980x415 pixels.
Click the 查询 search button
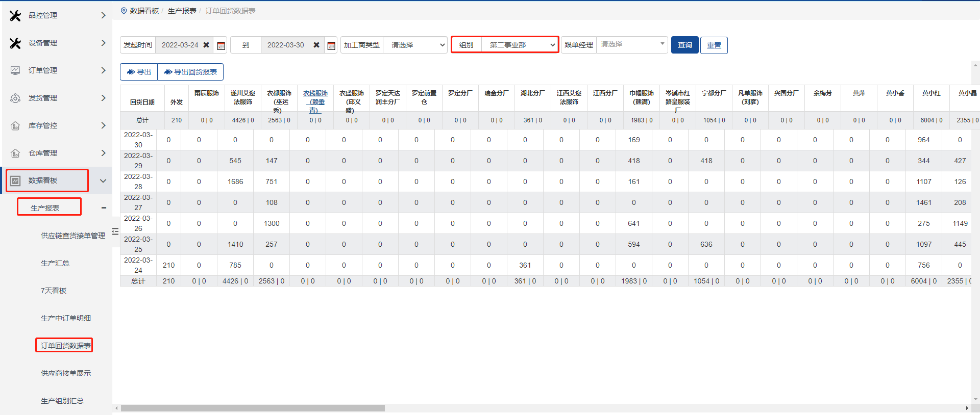tap(684, 45)
